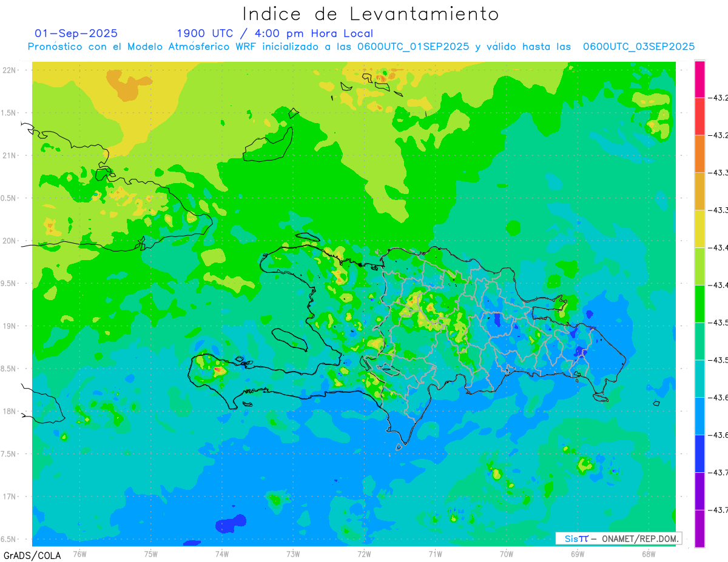Click the title Indice de Levantamiento
This screenshot has width=728, height=562.
click(371, 14)
